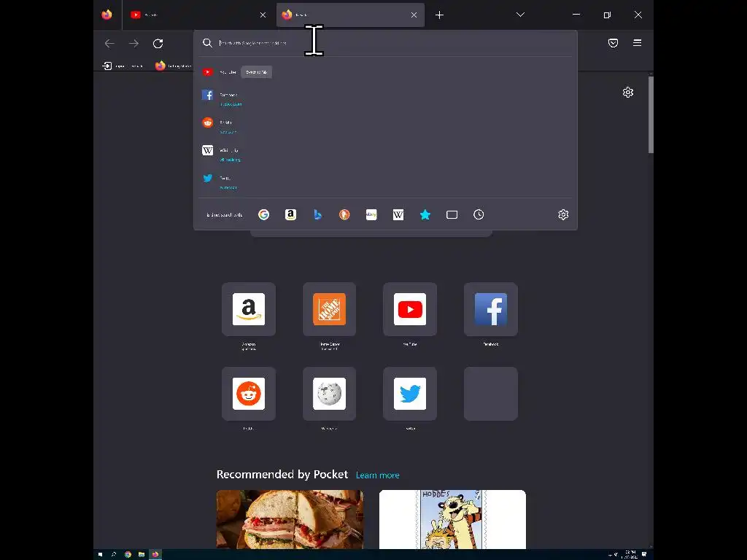The width and height of the screenshot is (747, 560).
Task: Click Learn more link beside Pocket heading
Action: (x=377, y=475)
